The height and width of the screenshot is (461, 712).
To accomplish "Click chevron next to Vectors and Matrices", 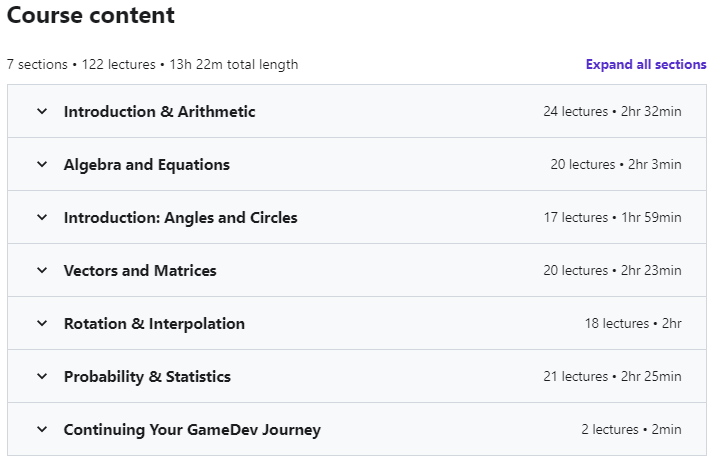I will click(x=41, y=271).
